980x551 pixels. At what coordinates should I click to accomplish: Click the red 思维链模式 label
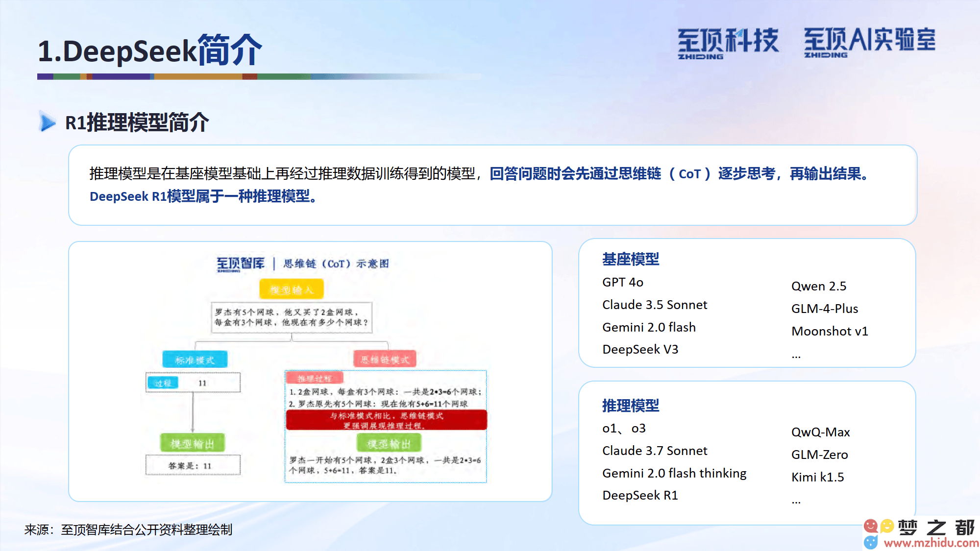click(x=385, y=359)
